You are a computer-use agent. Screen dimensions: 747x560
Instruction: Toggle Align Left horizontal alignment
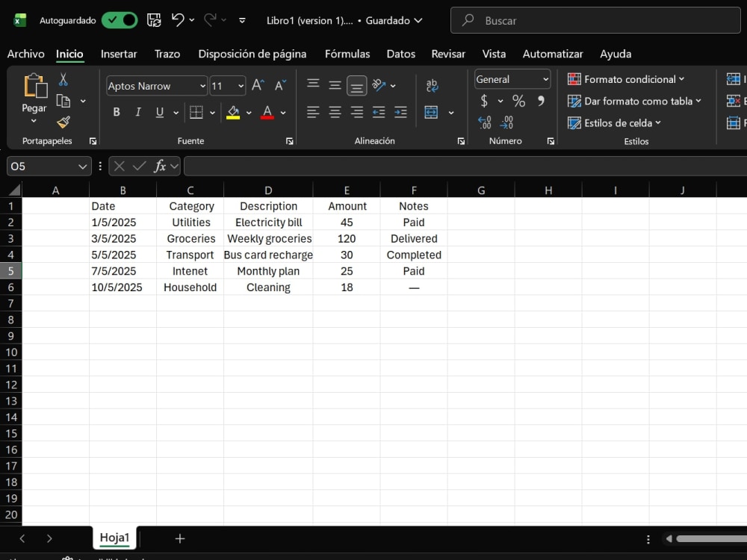pos(313,113)
